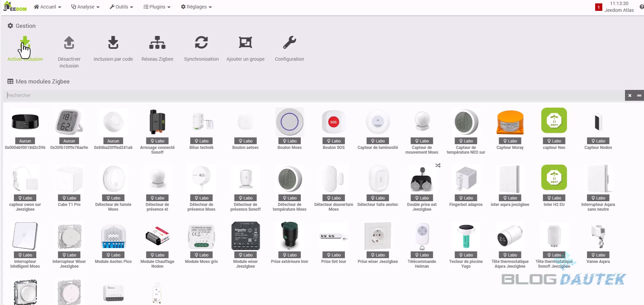Open the Réseau Zigbee network view
644x305 pixels.
coord(157,43)
